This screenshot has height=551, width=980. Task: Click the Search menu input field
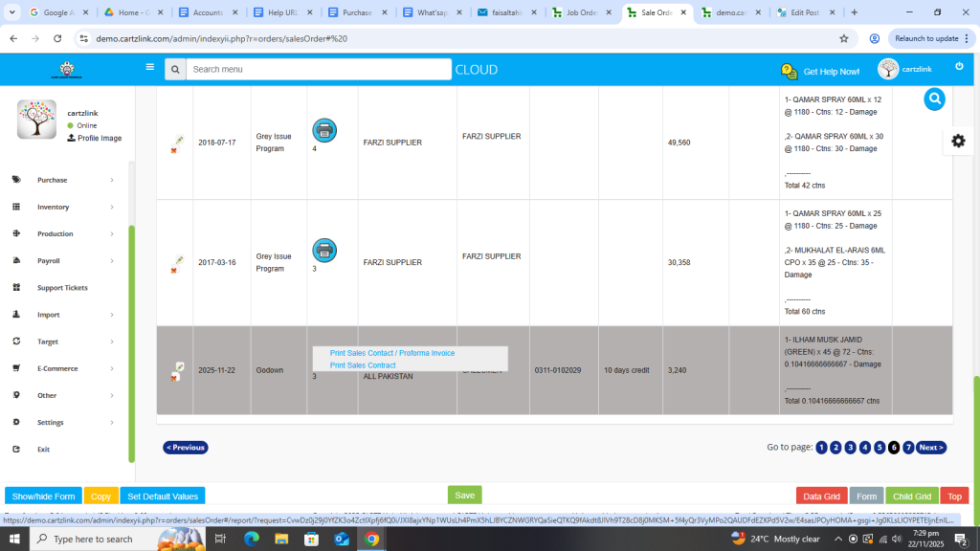point(318,69)
